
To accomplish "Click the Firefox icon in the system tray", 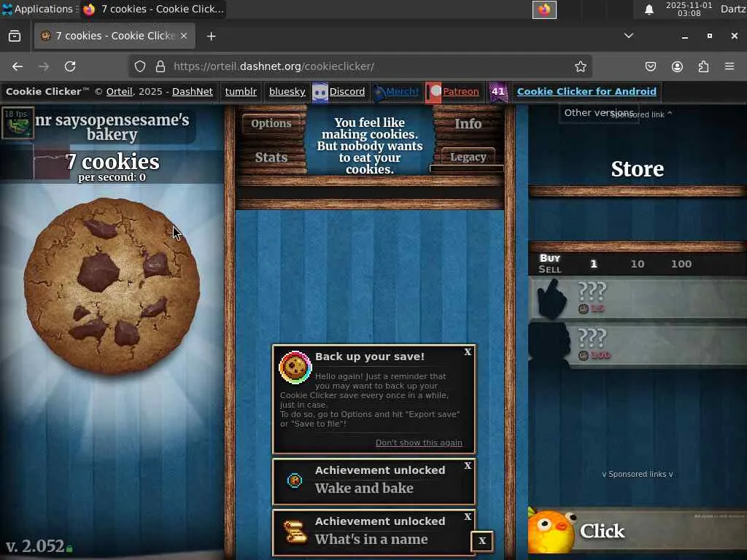I will tap(544, 9).
